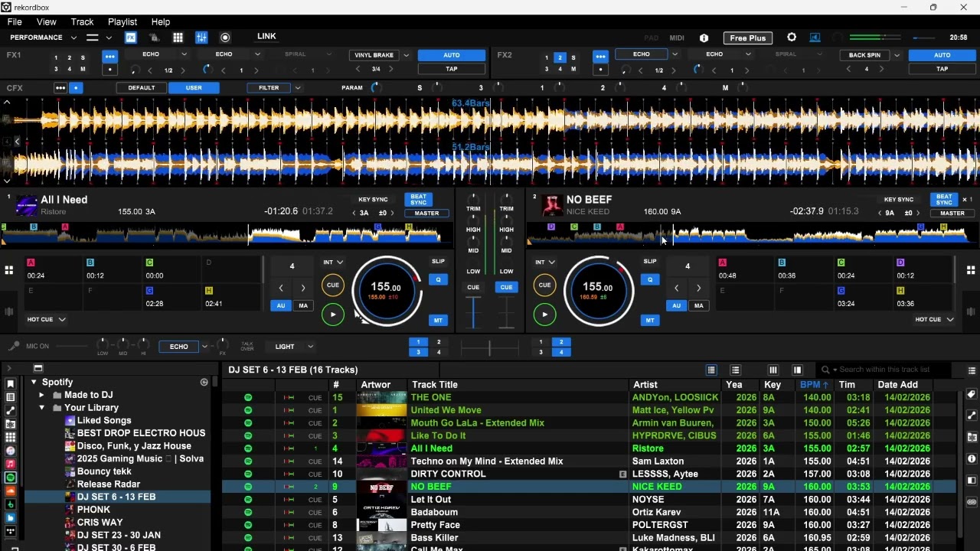Click the LINK button
This screenshot has height=551, width=980.
266,37
